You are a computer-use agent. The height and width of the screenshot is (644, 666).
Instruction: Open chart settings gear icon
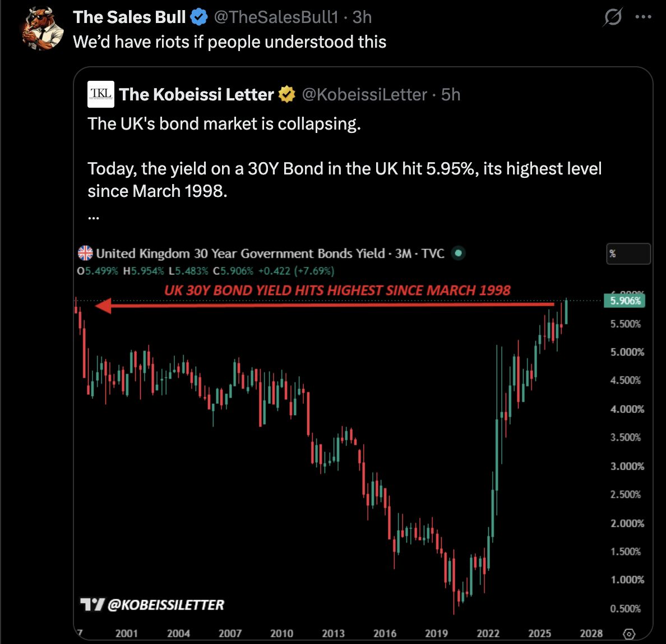click(628, 634)
